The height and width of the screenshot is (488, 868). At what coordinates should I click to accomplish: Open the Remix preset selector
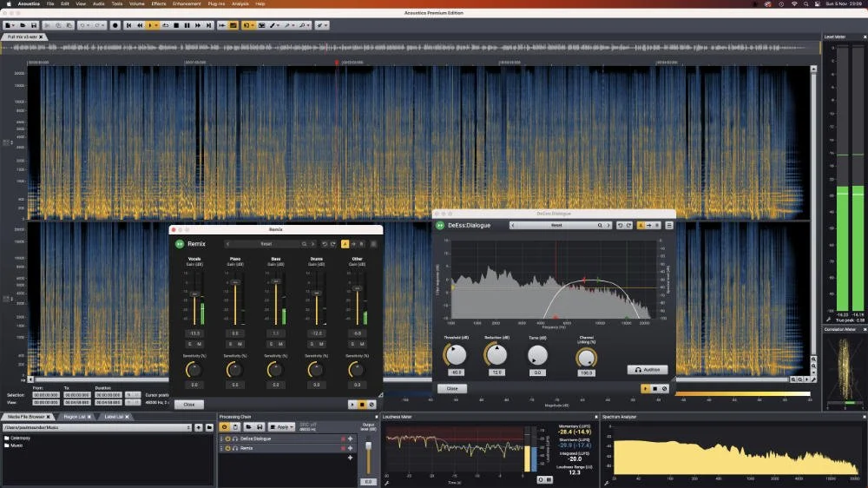click(266, 244)
